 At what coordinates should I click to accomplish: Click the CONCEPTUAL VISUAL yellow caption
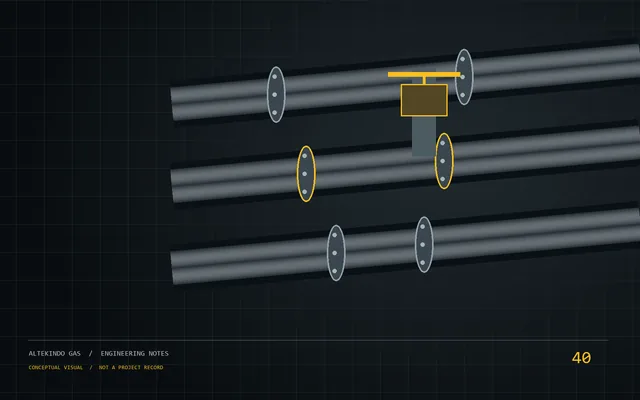coord(56,367)
